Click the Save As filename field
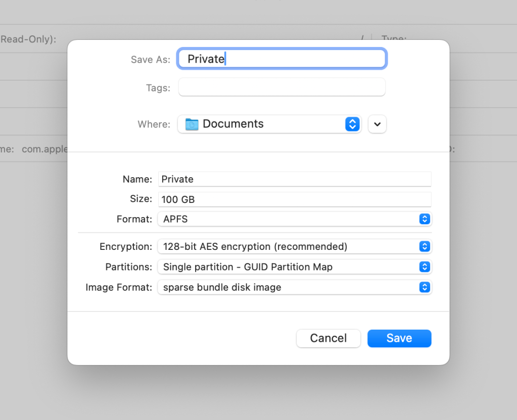Image resolution: width=517 pixels, height=420 pixels. (x=281, y=59)
